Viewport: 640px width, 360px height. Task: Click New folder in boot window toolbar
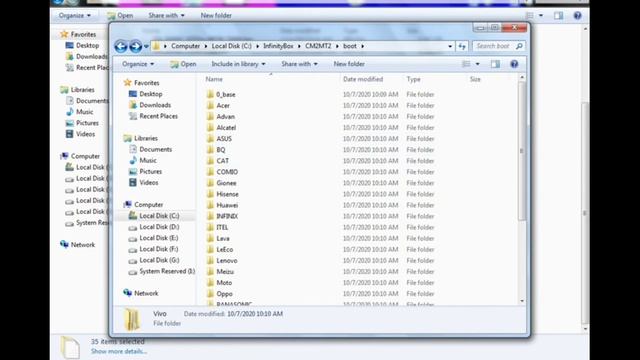tap(349, 64)
